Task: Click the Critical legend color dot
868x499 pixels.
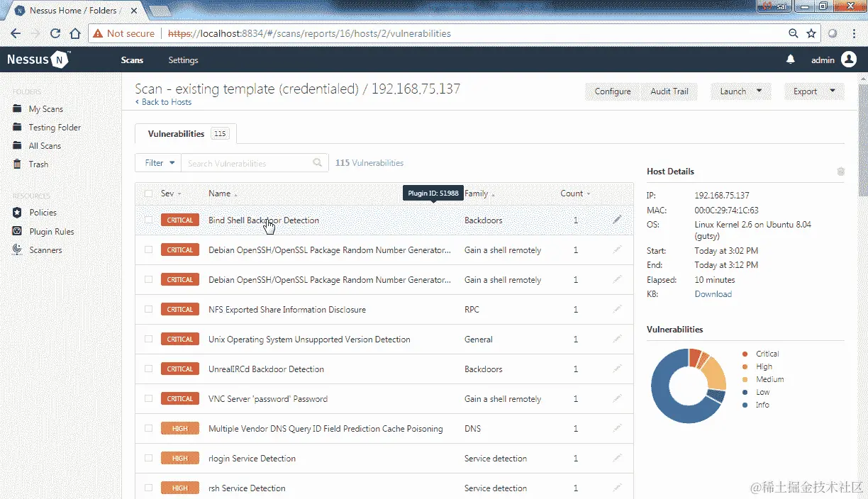Action: pos(745,354)
